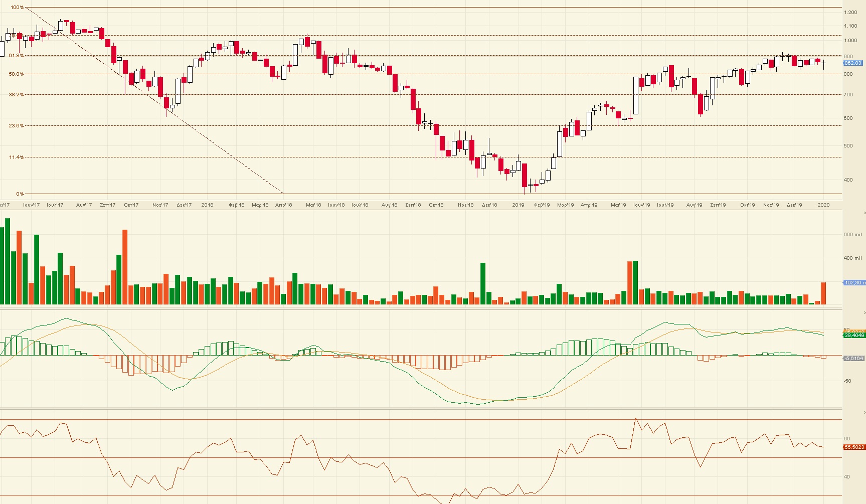Click the 2020 label on time axis
866x504 pixels.
823,205
